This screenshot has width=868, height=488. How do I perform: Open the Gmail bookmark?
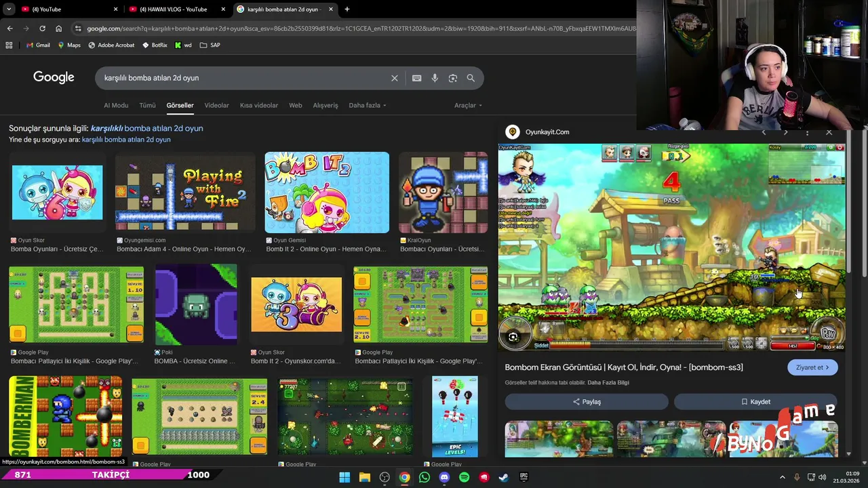click(x=38, y=45)
